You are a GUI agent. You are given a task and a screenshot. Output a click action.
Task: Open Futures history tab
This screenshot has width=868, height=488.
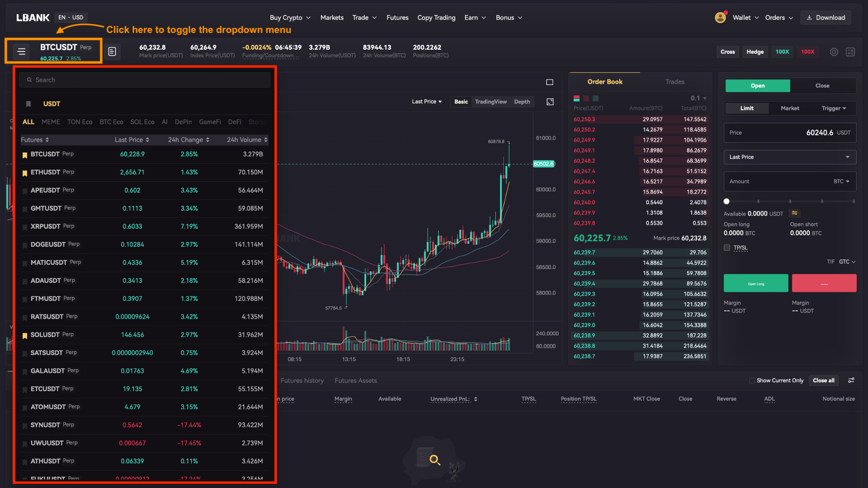(x=302, y=380)
